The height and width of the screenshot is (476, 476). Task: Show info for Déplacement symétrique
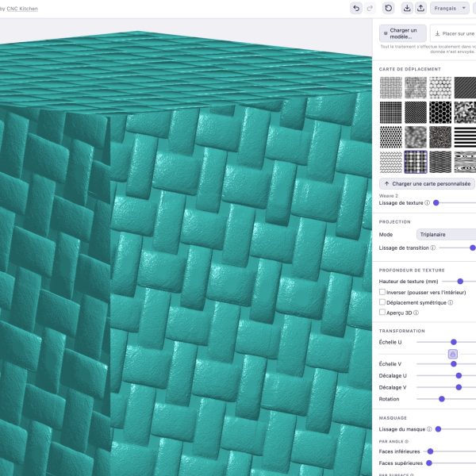tap(451, 303)
